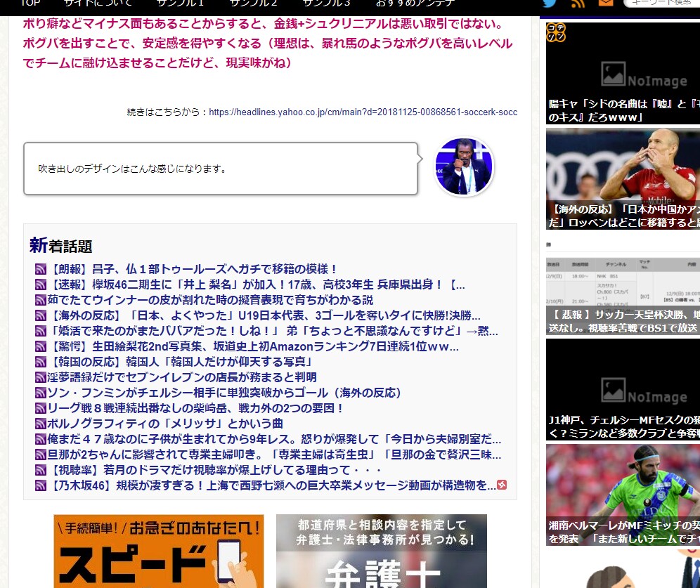Screen dimensions: 700x588
Task: Click RSS icon beside ソン・フンミン ゴール headline
Action: (41, 393)
